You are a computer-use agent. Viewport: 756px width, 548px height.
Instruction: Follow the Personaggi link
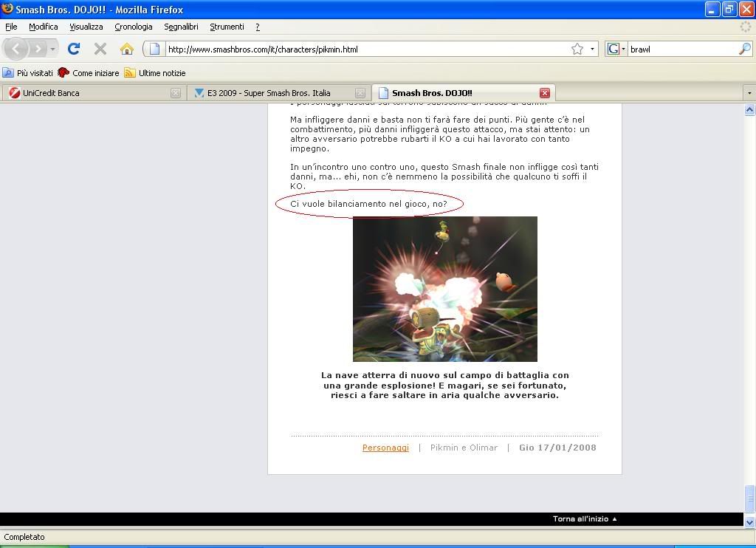[x=385, y=448]
